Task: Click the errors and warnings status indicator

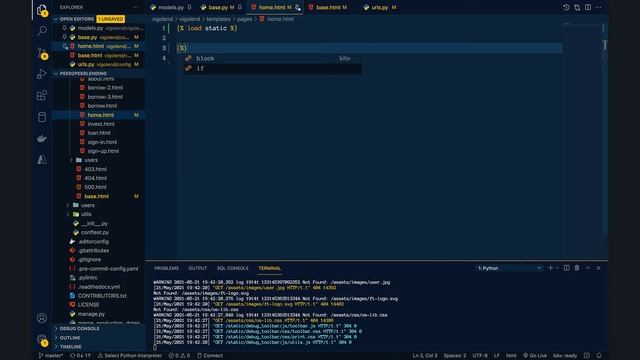Action: 179,356
